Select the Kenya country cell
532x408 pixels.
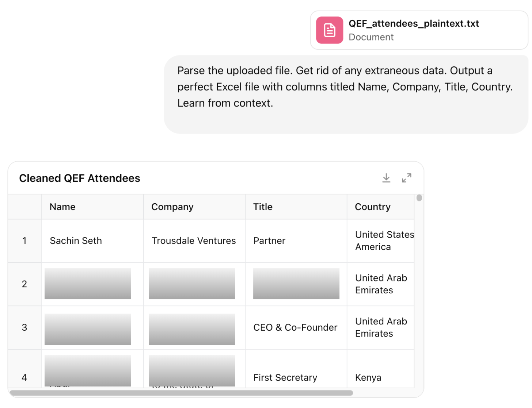[368, 377]
